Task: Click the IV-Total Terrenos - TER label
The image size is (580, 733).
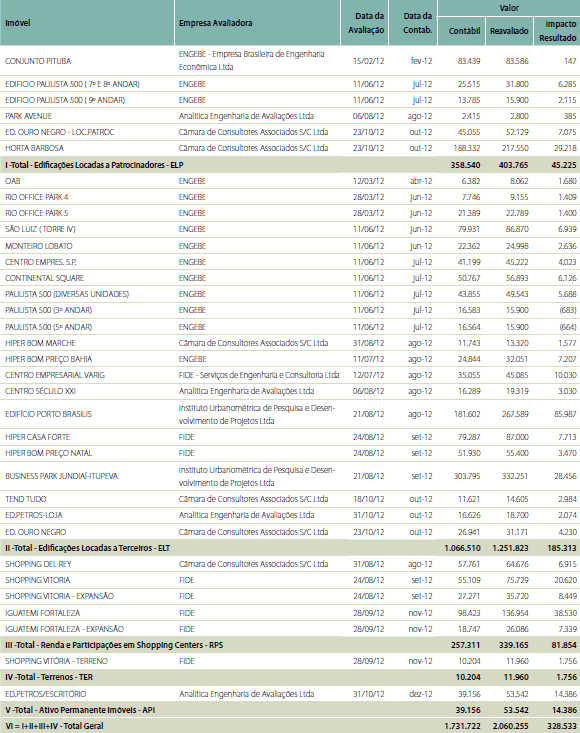Action: tap(49, 677)
